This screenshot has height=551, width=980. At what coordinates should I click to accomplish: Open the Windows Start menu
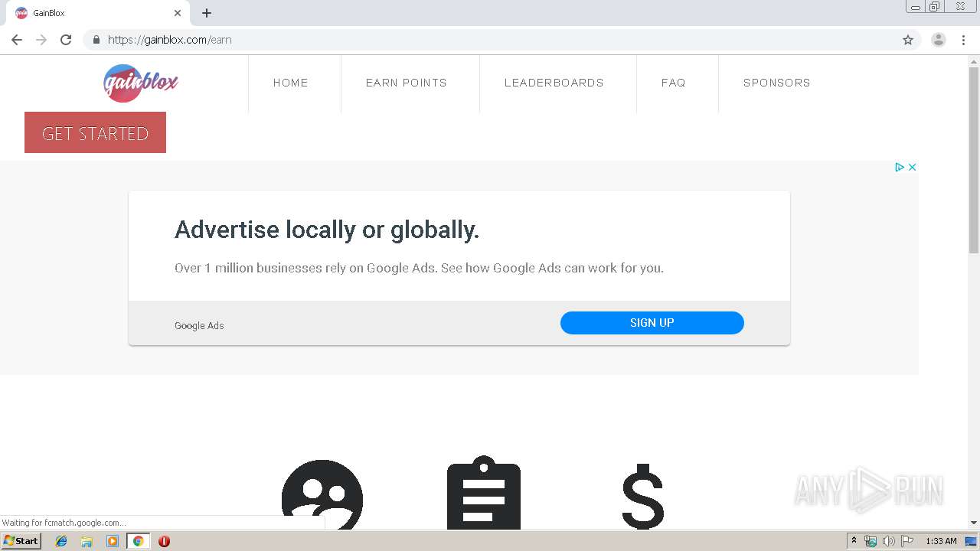pyautogui.click(x=21, y=541)
